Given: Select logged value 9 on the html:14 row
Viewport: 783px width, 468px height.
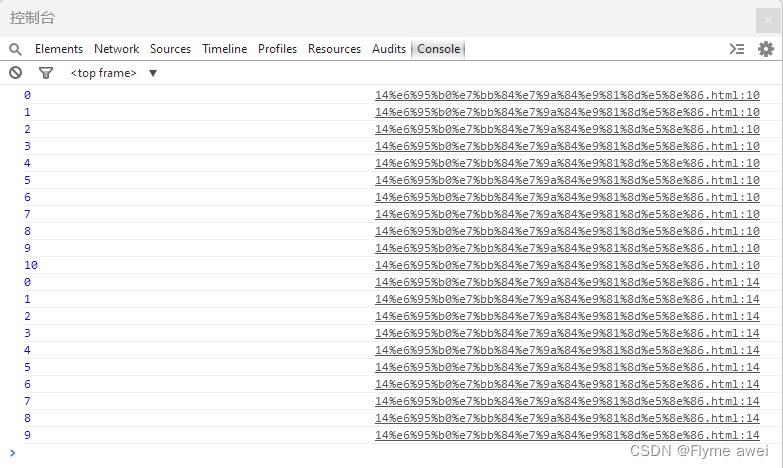Looking at the screenshot, I should [27, 435].
